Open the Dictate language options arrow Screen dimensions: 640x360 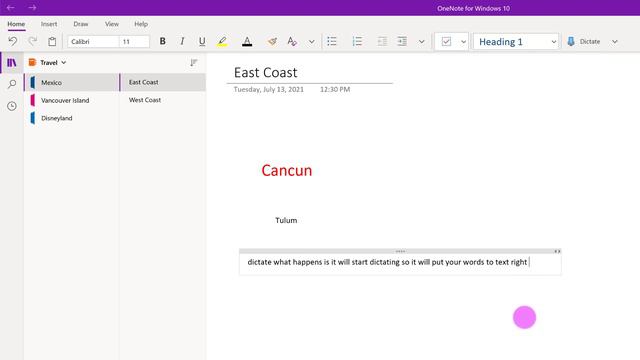pos(615,42)
